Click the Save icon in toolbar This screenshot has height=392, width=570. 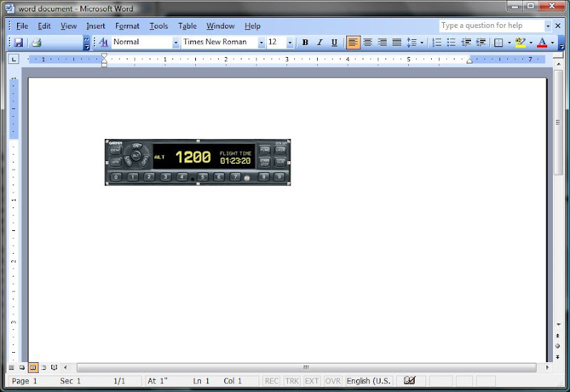[x=19, y=43]
